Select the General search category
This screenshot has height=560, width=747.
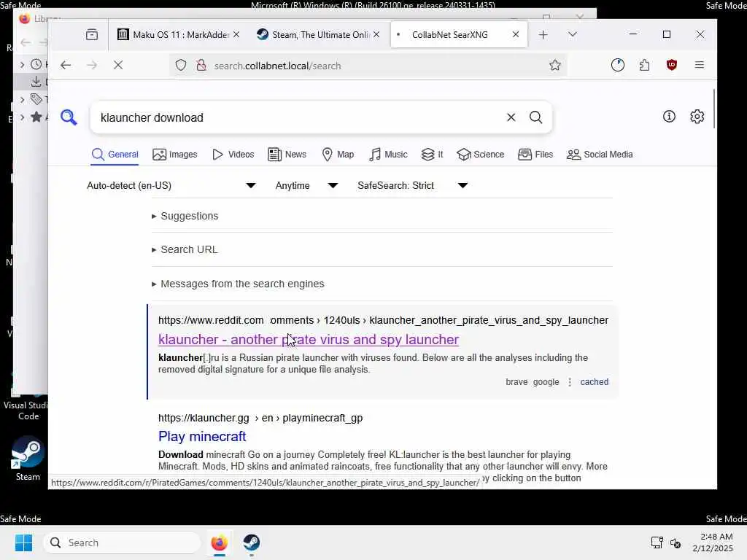pos(115,155)
